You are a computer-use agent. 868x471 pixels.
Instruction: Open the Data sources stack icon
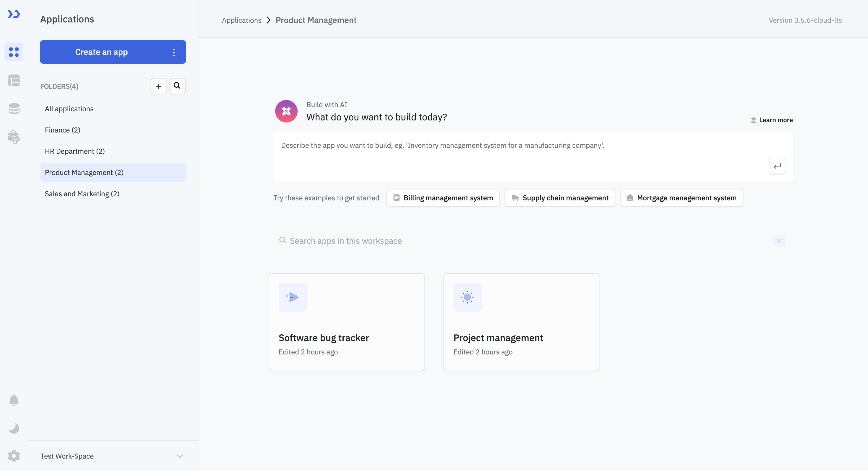pos(14,109)
